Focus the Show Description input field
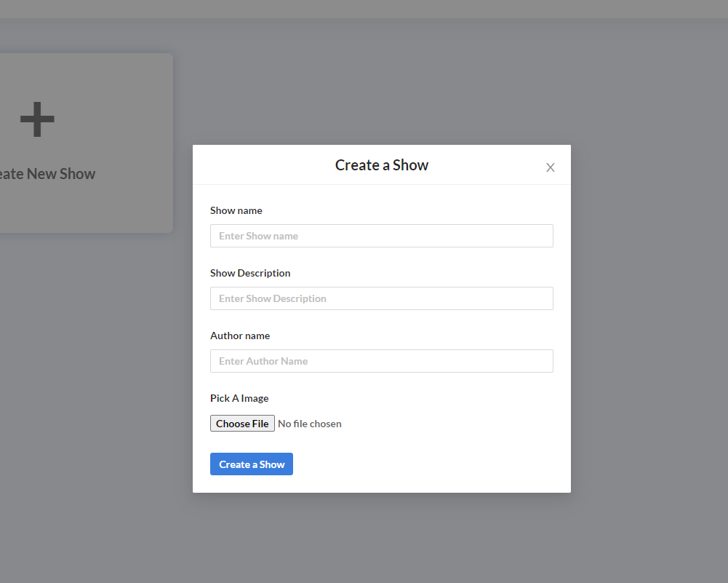This screenshot has width=728, height=583. point(382,298)
